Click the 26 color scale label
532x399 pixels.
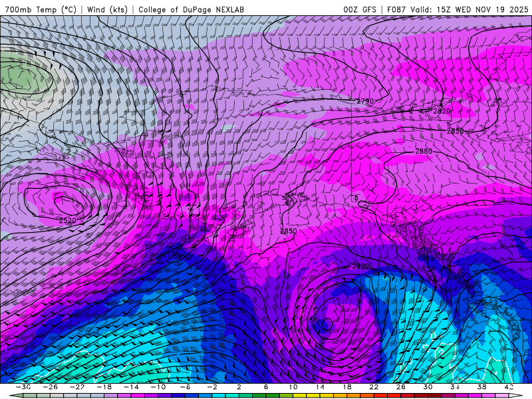pyautogui.click(x=401, y=387)
